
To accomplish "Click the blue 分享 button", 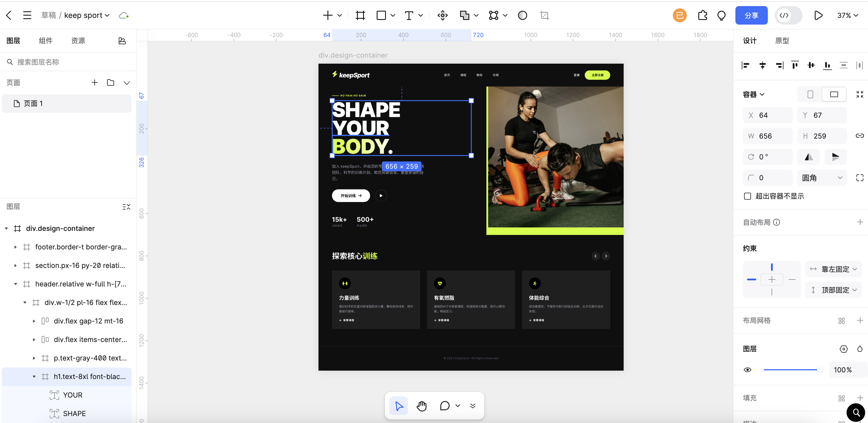I will (751, 15).
